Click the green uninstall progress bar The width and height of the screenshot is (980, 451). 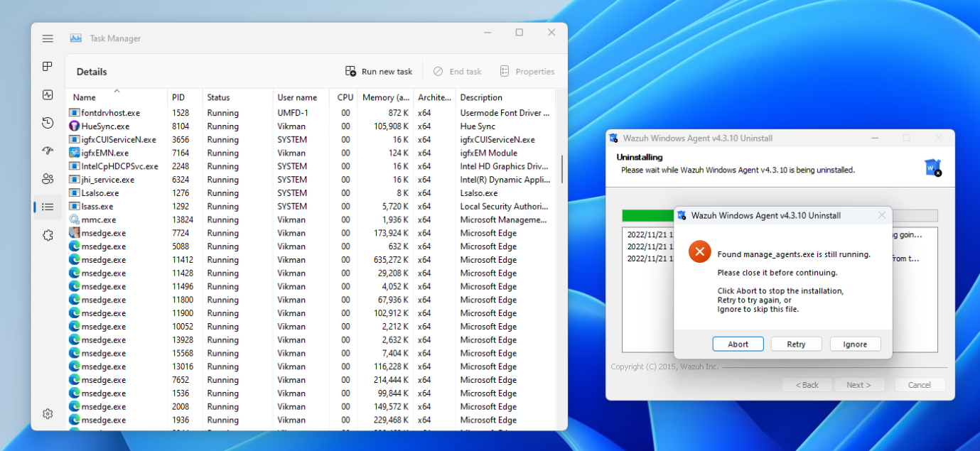643,215
